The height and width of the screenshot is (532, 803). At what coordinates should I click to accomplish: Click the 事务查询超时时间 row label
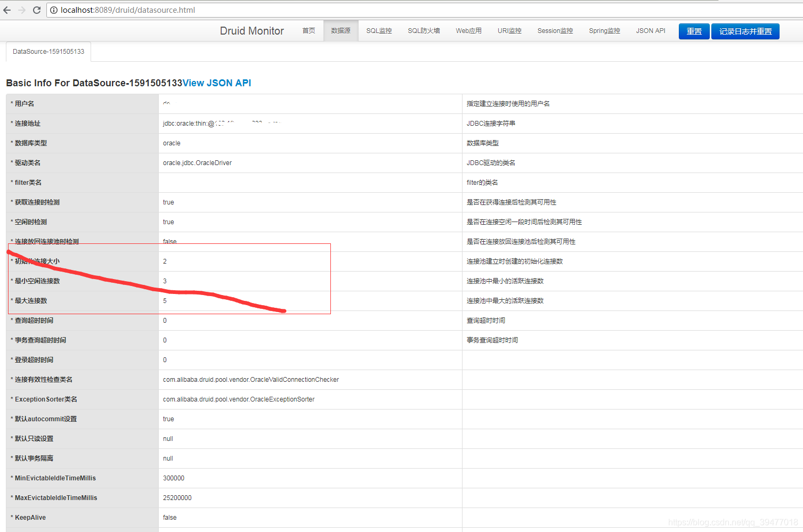point(40,340)
